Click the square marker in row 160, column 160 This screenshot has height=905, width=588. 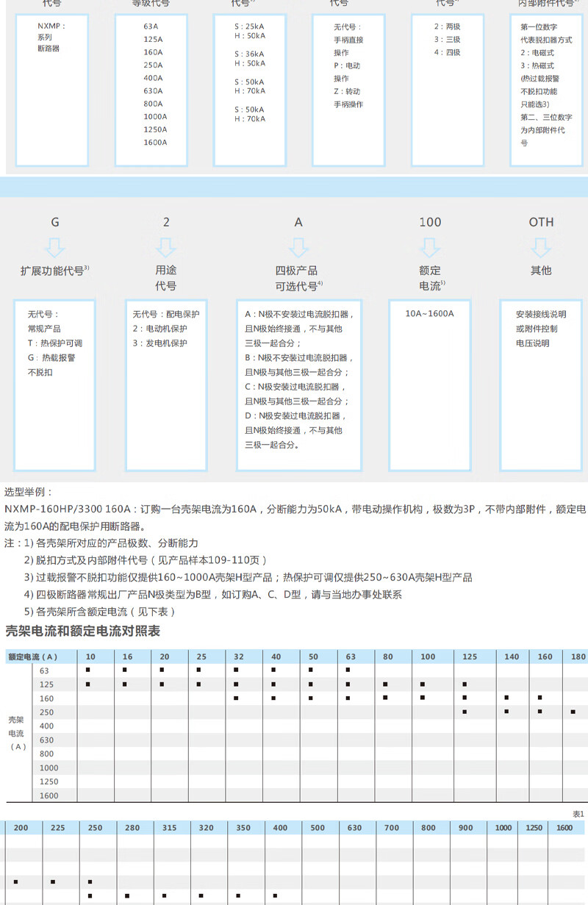(540, 698)
